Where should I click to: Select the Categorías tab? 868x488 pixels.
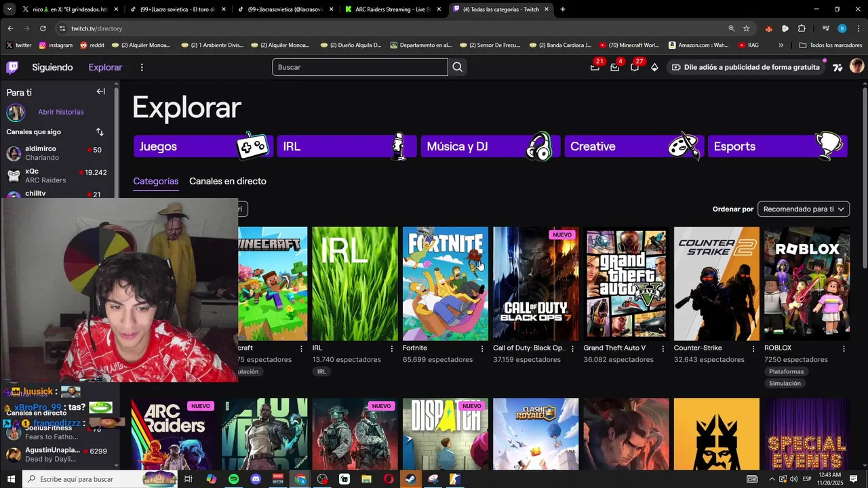155,181
